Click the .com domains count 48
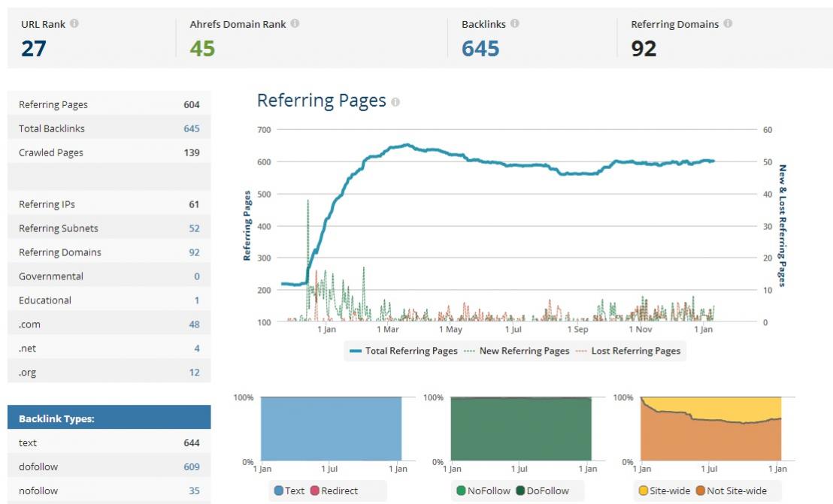Image resolution: width=833 pixels, height=504 pixels. pos(194,324)
